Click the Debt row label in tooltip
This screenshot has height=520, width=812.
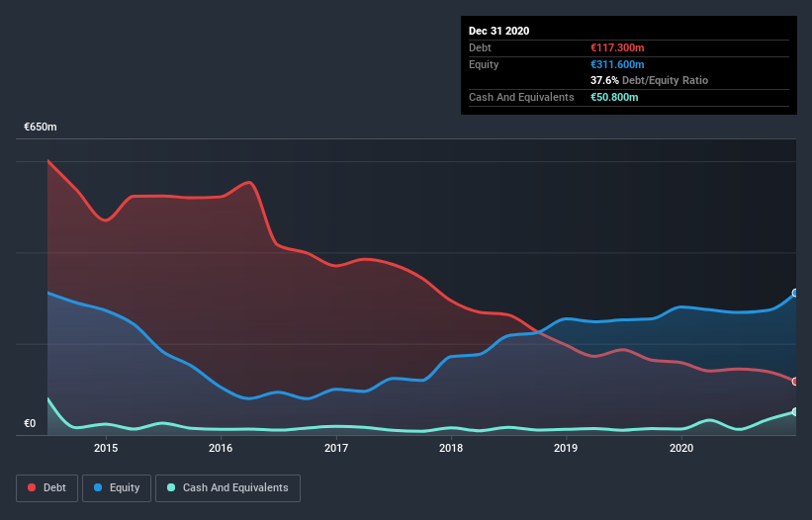(x=480, y=47)
